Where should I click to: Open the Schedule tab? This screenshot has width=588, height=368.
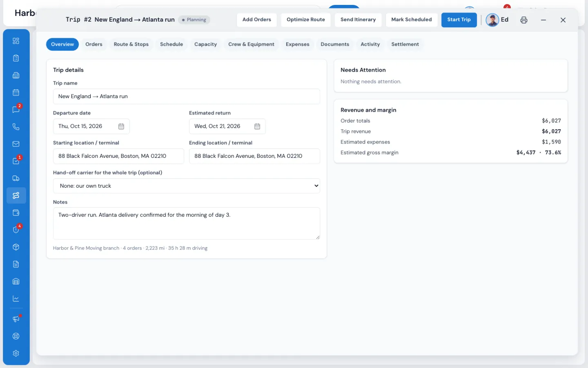171,44
